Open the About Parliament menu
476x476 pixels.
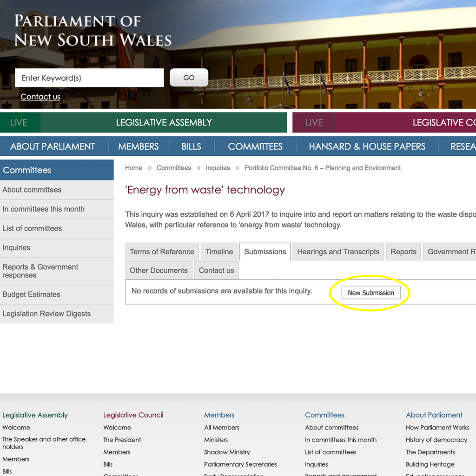click(53, 146)
